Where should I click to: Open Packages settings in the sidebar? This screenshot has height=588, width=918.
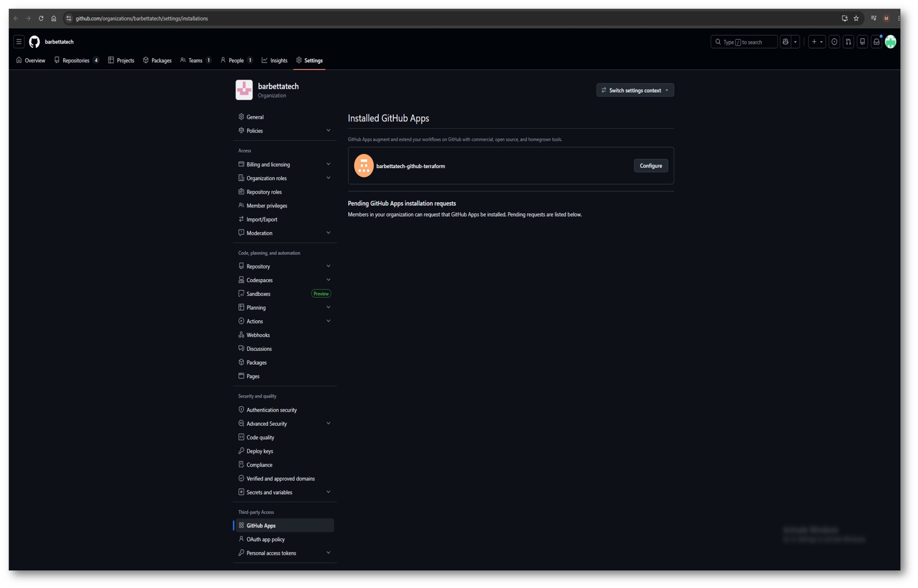point(285,362)
